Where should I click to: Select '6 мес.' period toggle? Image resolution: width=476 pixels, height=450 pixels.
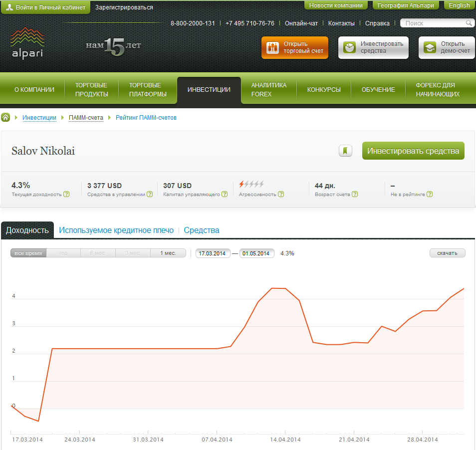click(x=98, y=253)
